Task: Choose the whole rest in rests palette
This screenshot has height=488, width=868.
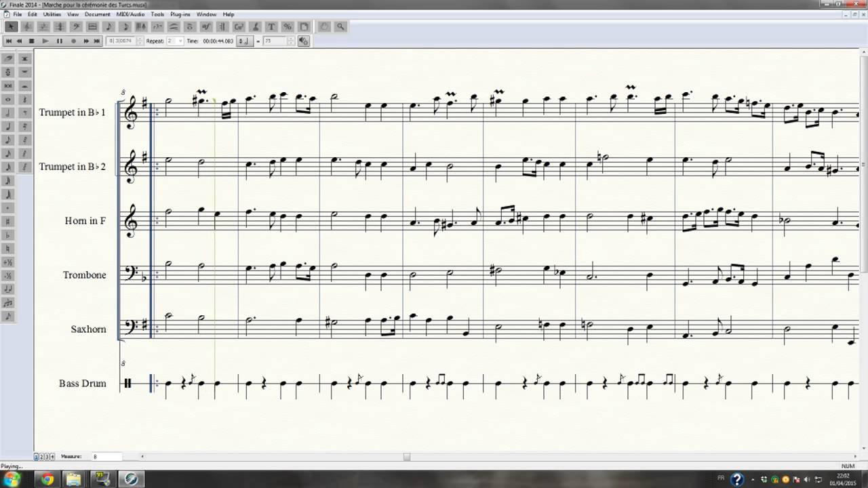Action: coord(25,71)
